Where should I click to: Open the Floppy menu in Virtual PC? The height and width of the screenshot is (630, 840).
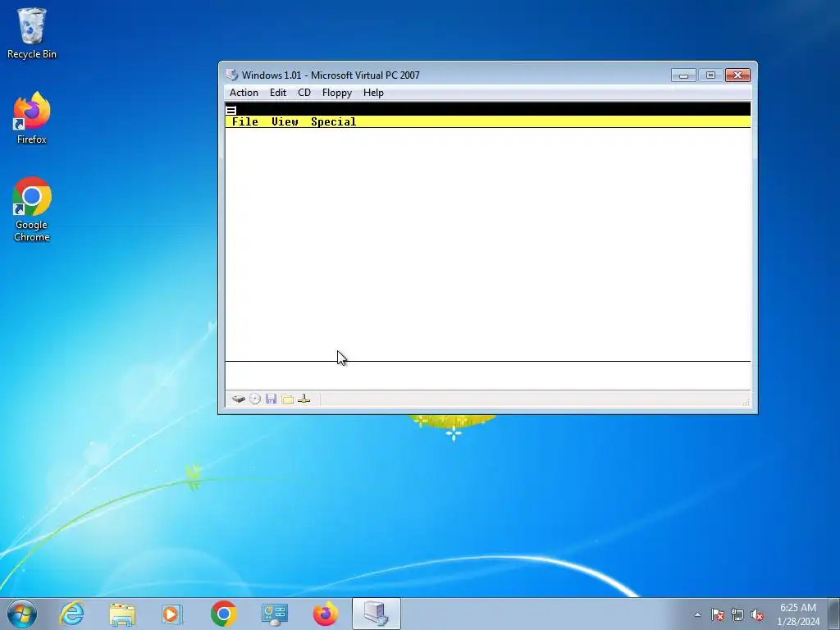pos(336,93)
